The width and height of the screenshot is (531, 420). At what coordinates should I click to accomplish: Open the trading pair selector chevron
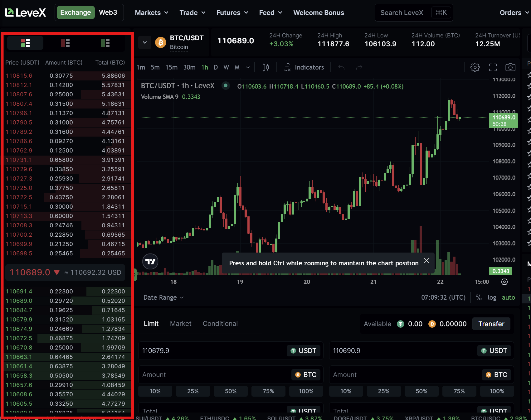[145, 42]
